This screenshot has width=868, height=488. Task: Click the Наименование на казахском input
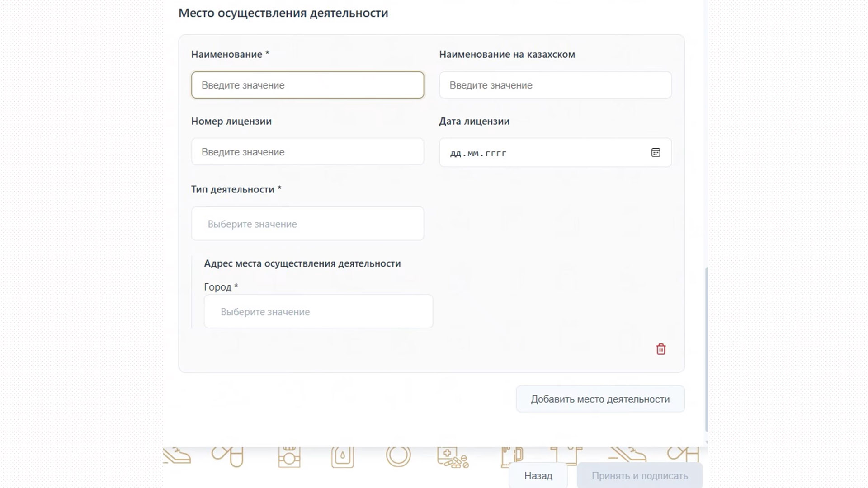click(555, 85)
